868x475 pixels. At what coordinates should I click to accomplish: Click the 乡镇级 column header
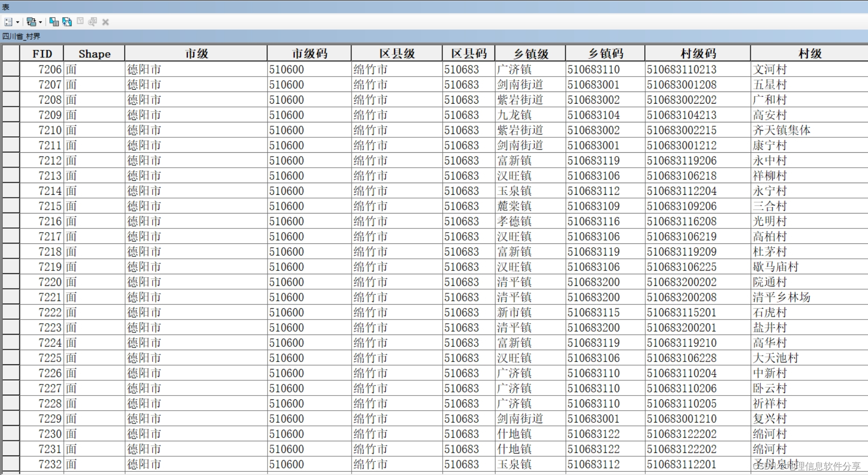tap(530, 54)
